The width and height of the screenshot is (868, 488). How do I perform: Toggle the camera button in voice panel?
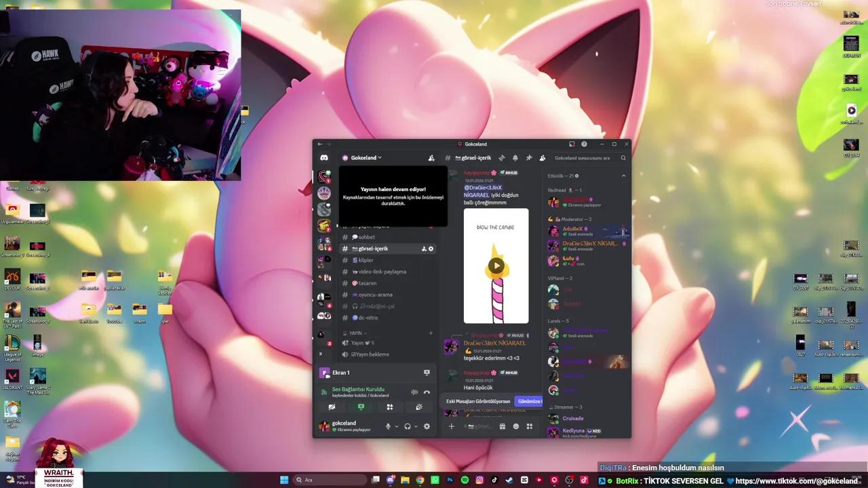coord(332,407)
